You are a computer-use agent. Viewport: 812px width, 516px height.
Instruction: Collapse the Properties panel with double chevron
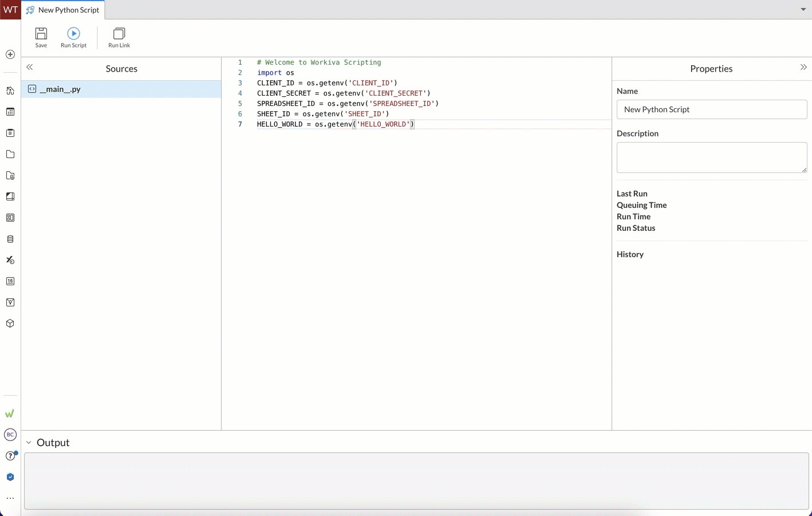[x=803, y=67]
